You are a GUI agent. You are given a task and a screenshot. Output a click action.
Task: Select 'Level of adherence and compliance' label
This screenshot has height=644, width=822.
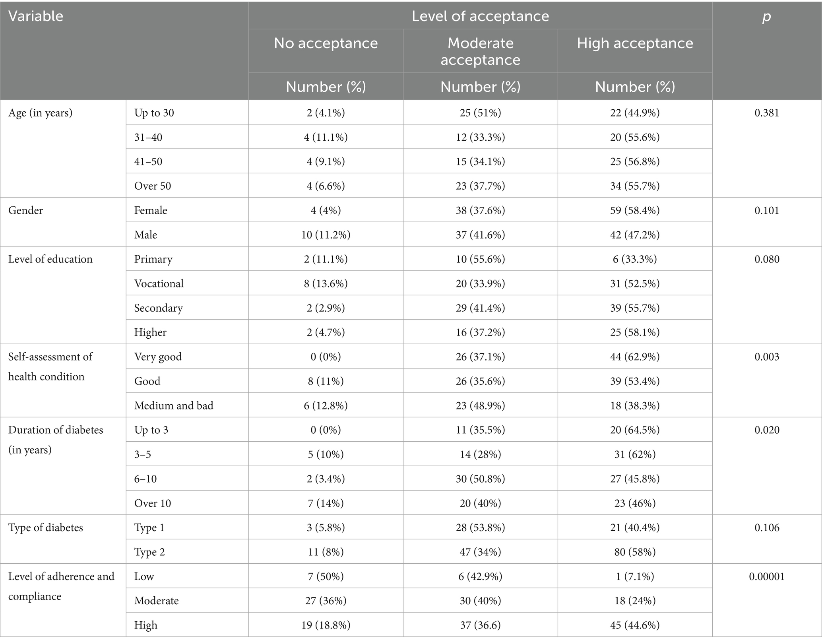[x=61, y=586]
